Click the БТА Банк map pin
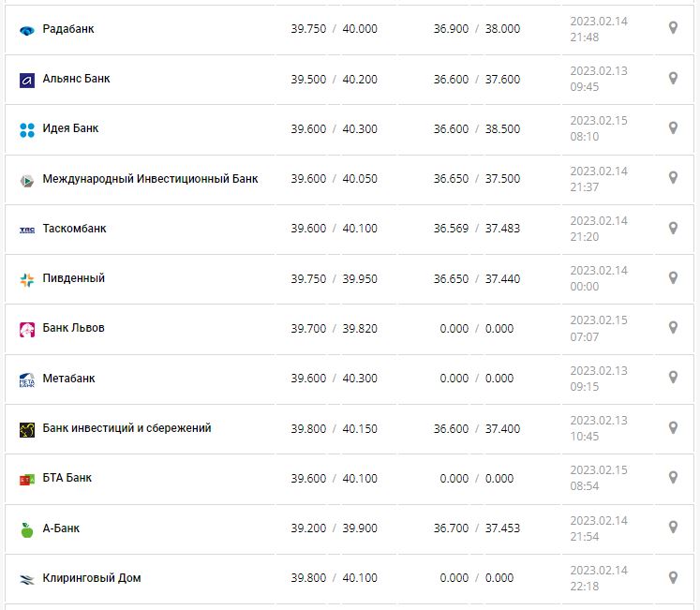This screenshot has width=700, height=610. (673, 478)
